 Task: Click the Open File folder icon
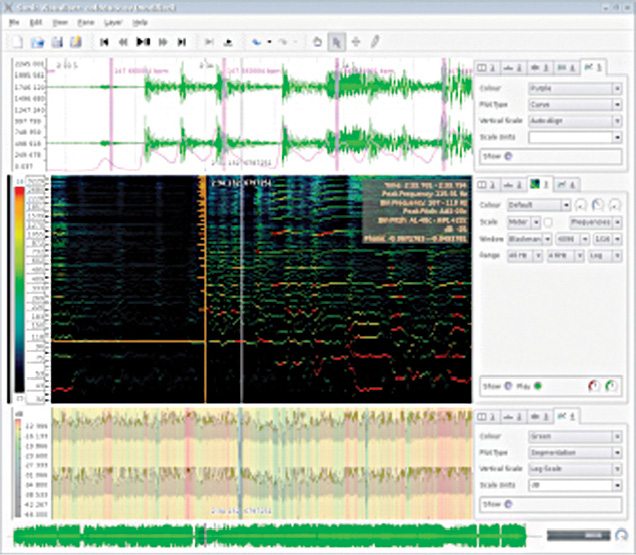click(x=38, y=42)
